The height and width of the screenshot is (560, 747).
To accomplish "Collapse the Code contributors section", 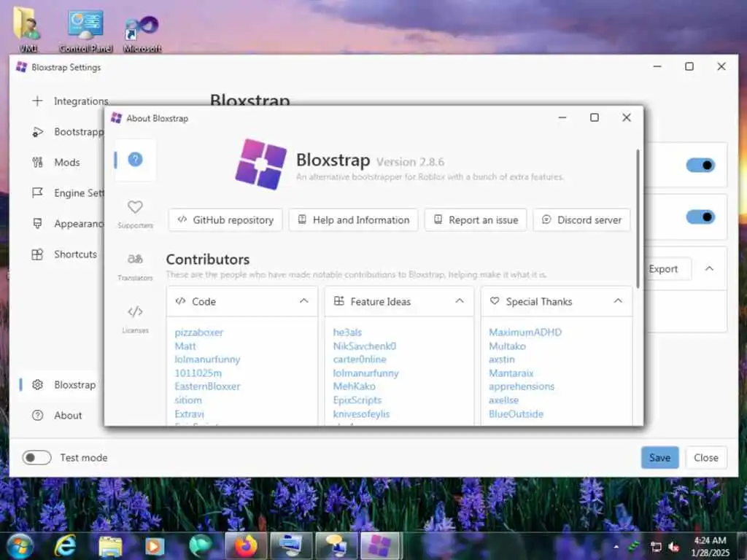I will pos(304,301).
